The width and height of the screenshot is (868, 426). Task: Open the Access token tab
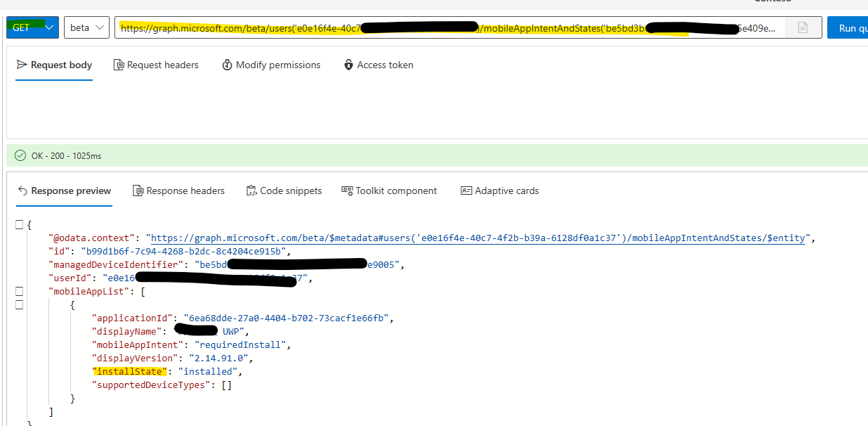pos(379,65)
